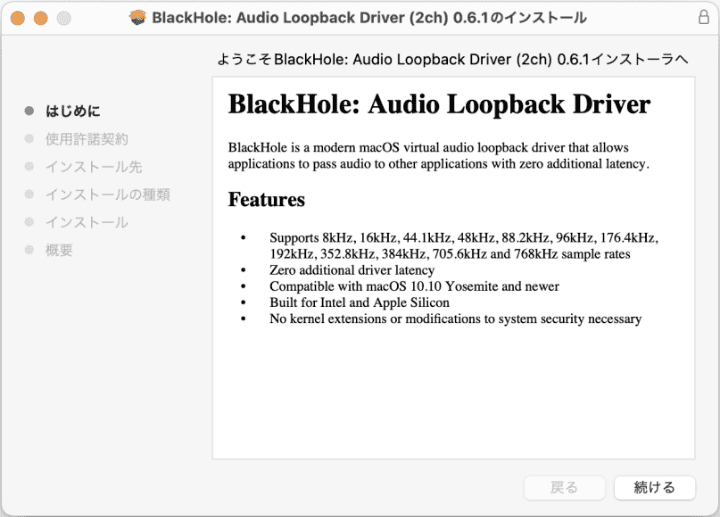Click the BlackHole: Audio Loopback Driver heading
The width and height of the screenshot is (720, 517).
439,104
